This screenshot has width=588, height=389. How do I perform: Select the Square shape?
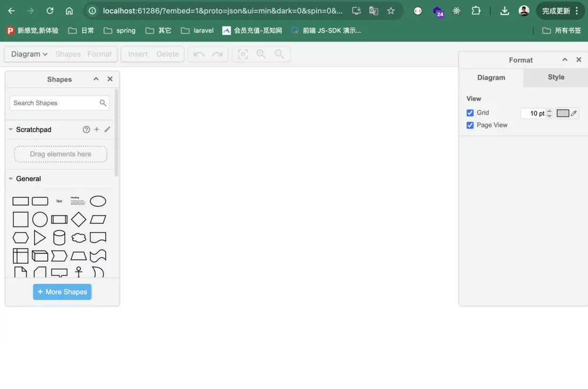[20, 219]
